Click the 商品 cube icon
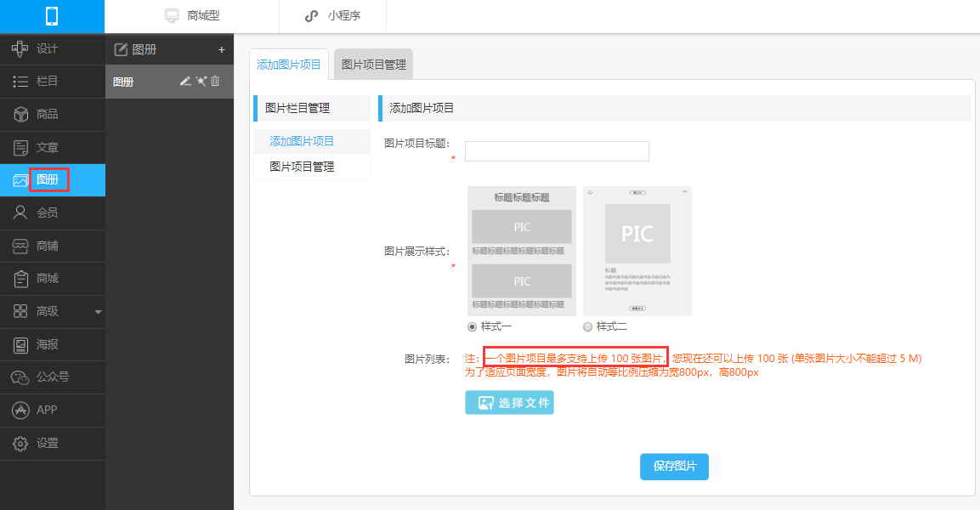Viewport: 980px width, 510px height. (20, 115)
